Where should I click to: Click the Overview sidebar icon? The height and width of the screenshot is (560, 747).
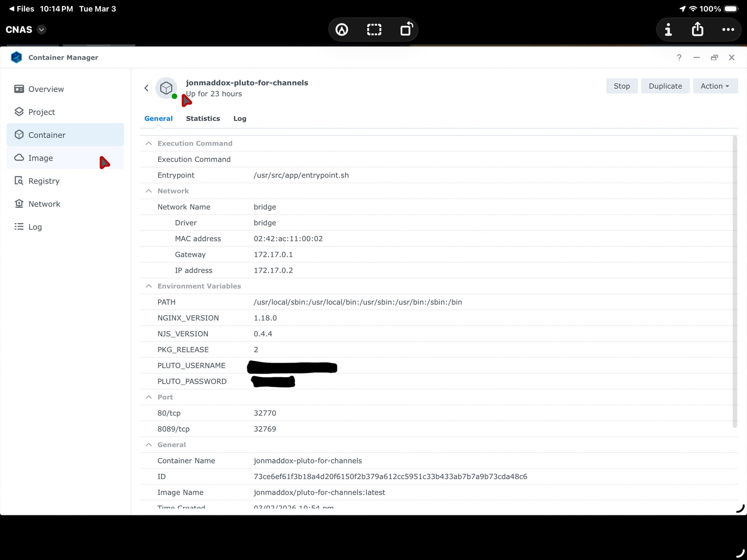click(19, 89)
